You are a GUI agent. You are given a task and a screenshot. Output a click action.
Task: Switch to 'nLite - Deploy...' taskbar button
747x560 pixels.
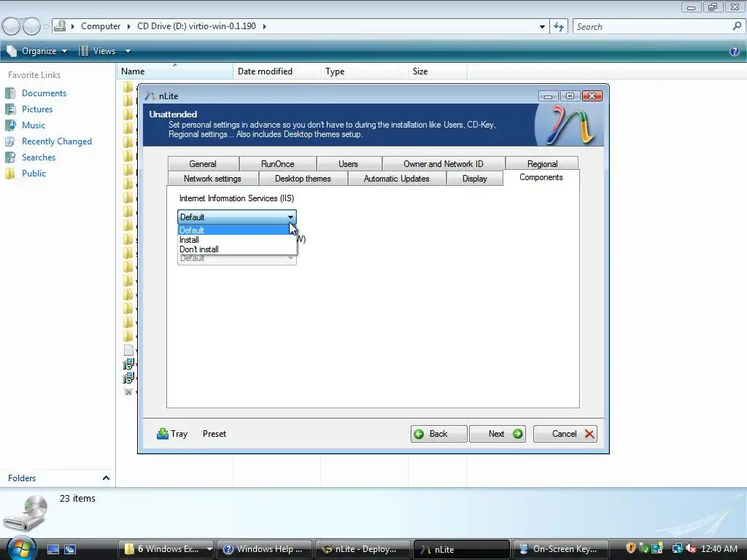pos(363,549)
